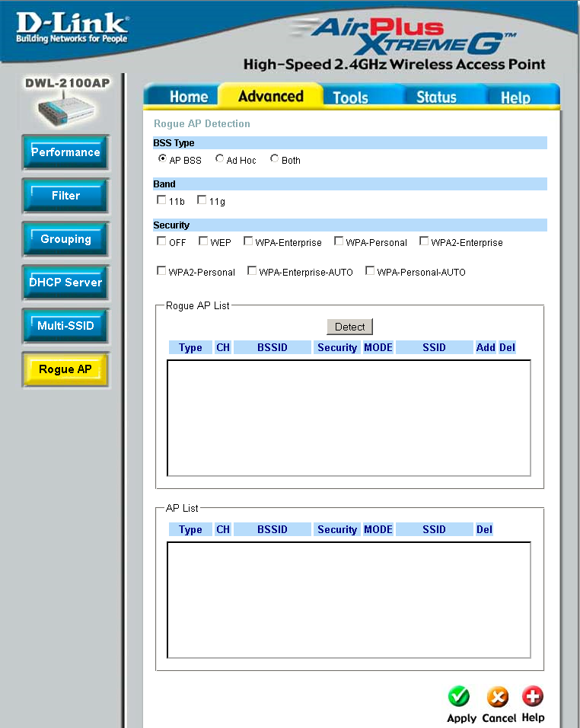Open the Filter sidebar section
The width and height of the screenshot is (580, 728).
[x=65, y=196]
